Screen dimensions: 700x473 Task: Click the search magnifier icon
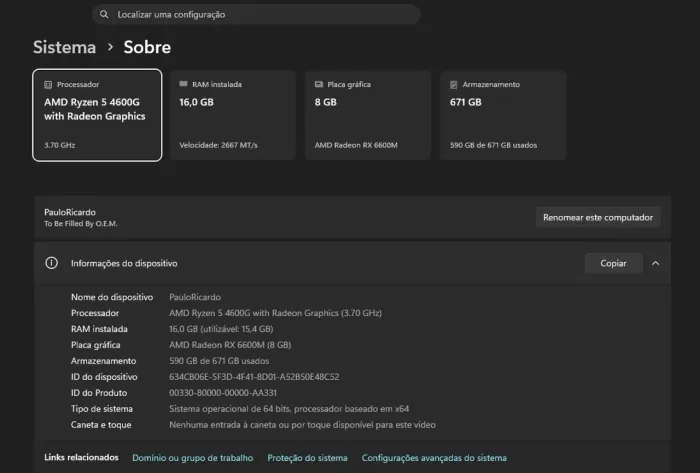pos(104,14)
